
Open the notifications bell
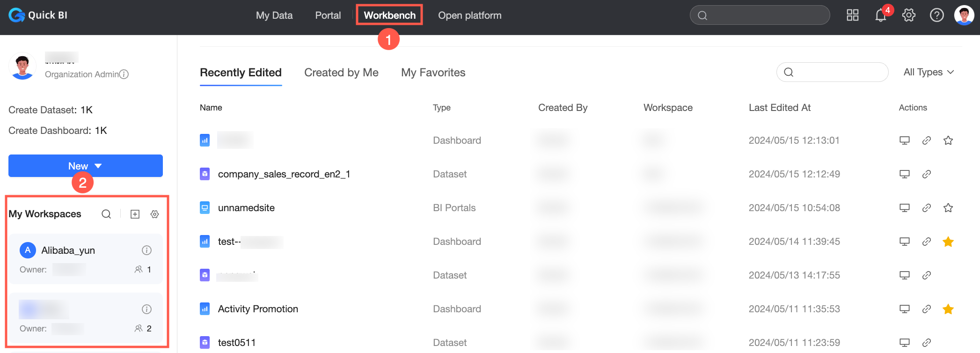click(880, 16)
